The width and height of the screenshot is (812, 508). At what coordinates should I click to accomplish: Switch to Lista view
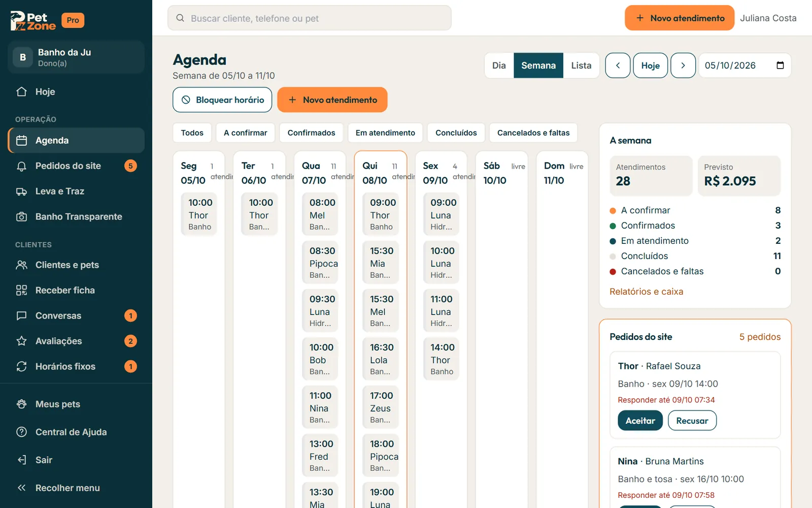tap(581, 66)
